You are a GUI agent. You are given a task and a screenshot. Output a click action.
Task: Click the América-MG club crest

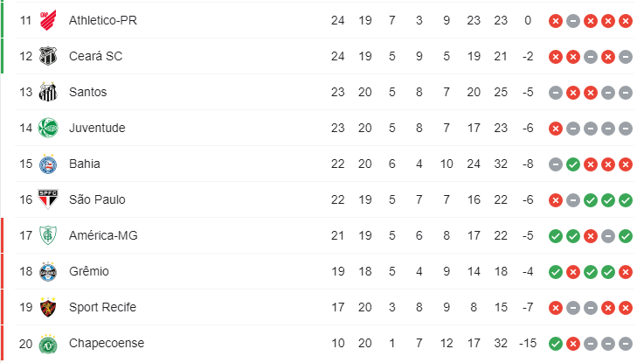(x=48, y=235)
